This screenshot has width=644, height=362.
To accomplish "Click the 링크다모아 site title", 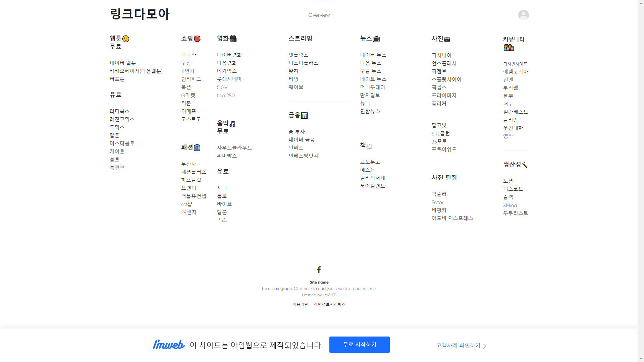I will (x=140, y=14).
